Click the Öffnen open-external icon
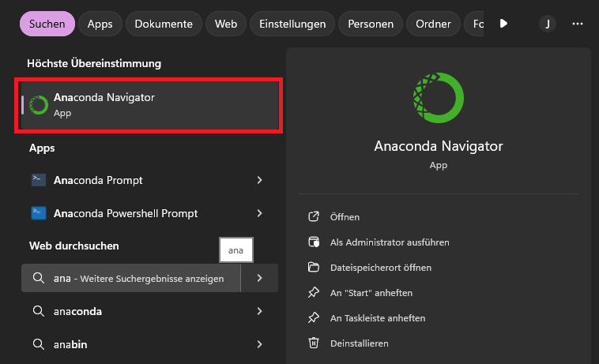This screenshot has height=364, width=599. coord(314,216)
